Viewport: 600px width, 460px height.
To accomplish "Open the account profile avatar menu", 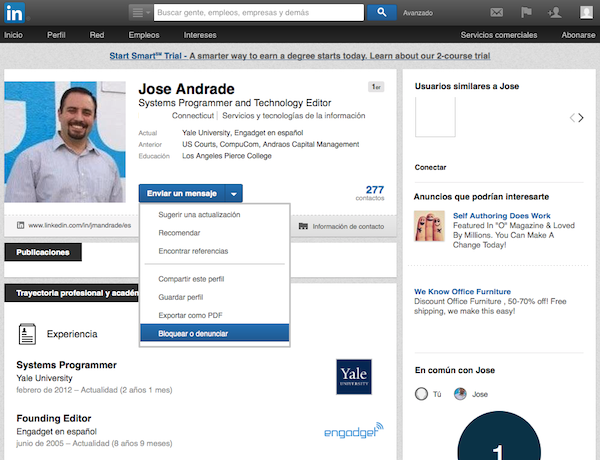I will point(586,12).
